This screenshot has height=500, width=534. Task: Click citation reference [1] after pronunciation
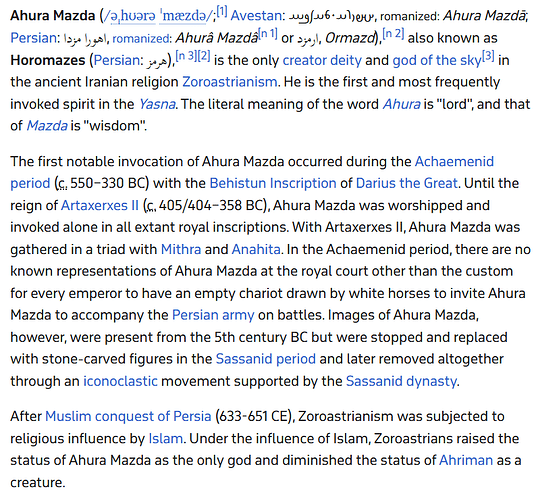pyautogui.click(x=222, y=12)
